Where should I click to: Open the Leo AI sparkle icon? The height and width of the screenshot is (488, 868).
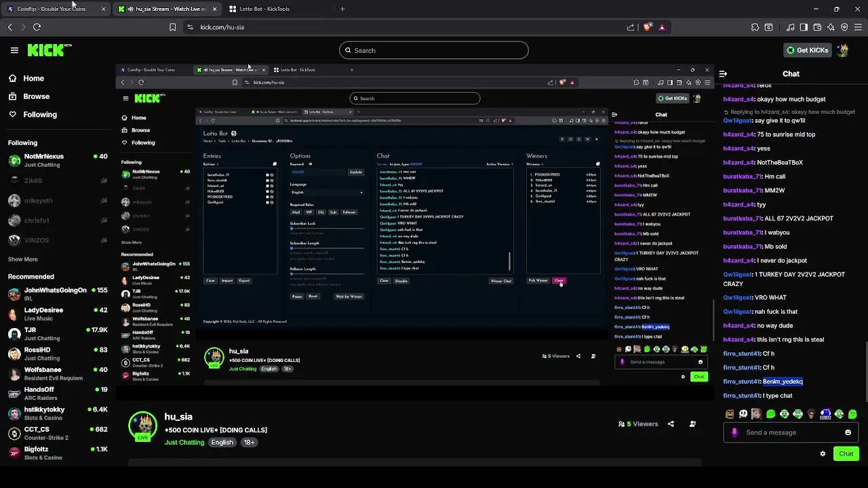click(831, 27)
